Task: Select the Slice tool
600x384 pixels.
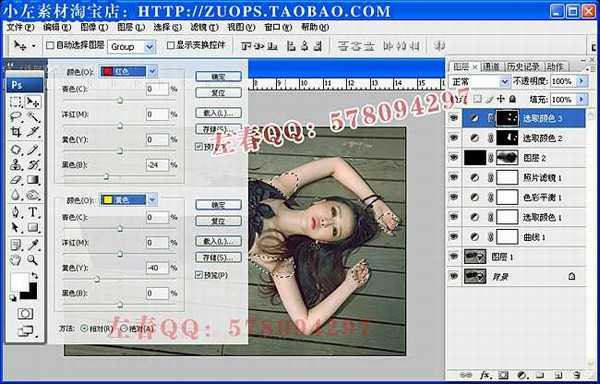Action: tap(33, 132)
